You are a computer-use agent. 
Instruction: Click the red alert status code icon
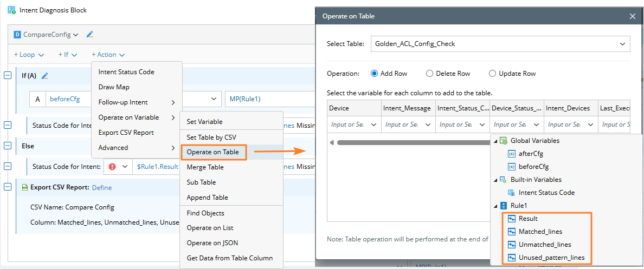(112, 167)
